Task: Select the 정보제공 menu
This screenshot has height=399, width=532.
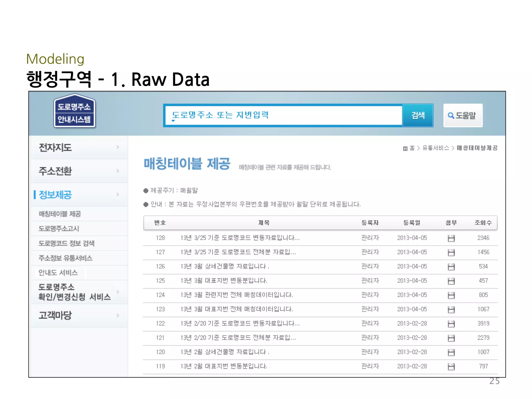Action: [79, 195]
